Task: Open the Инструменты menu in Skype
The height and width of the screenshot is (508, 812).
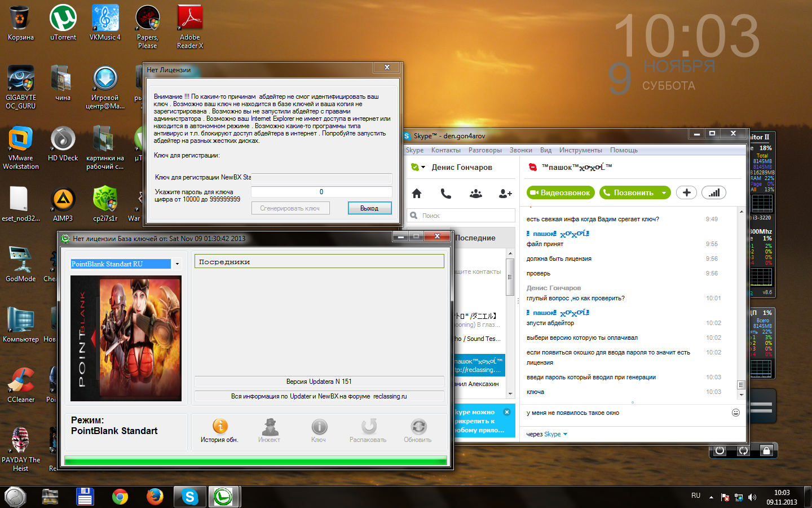Action: point(581,150)
